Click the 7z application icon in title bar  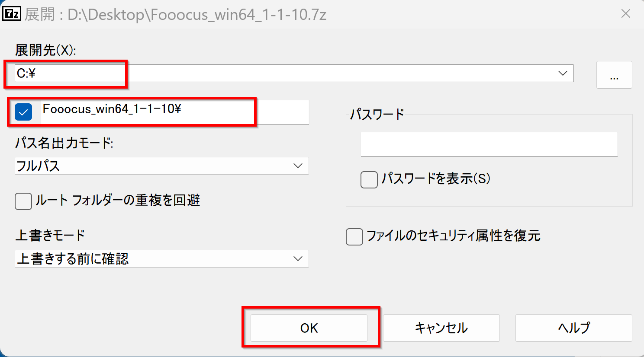[x=11, y=14]
